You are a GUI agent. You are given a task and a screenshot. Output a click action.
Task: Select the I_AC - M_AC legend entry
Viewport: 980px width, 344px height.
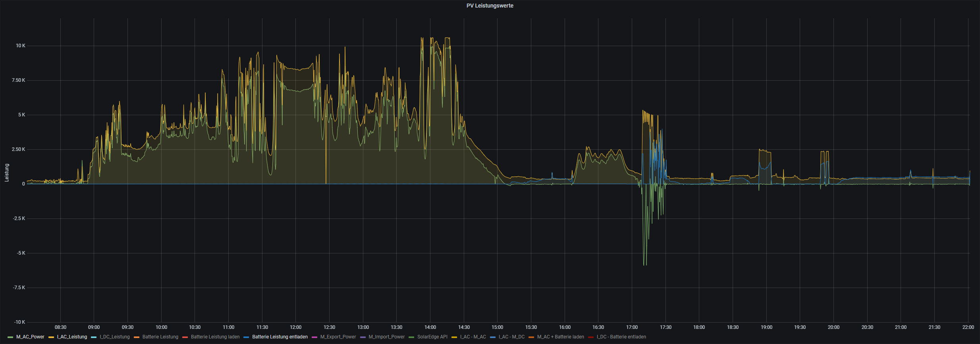(x=473, y=337)
